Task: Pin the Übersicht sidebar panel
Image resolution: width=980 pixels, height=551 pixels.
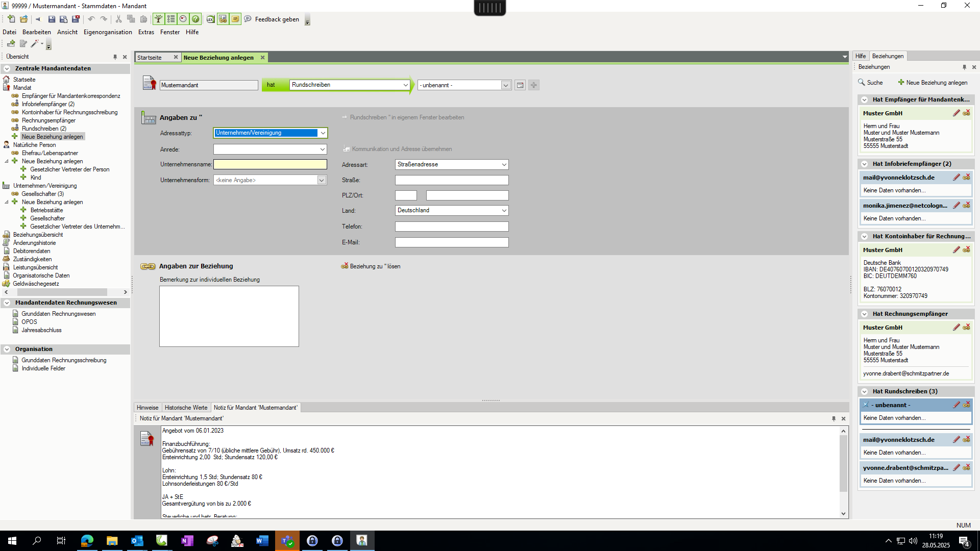Action: pos(115,57)
